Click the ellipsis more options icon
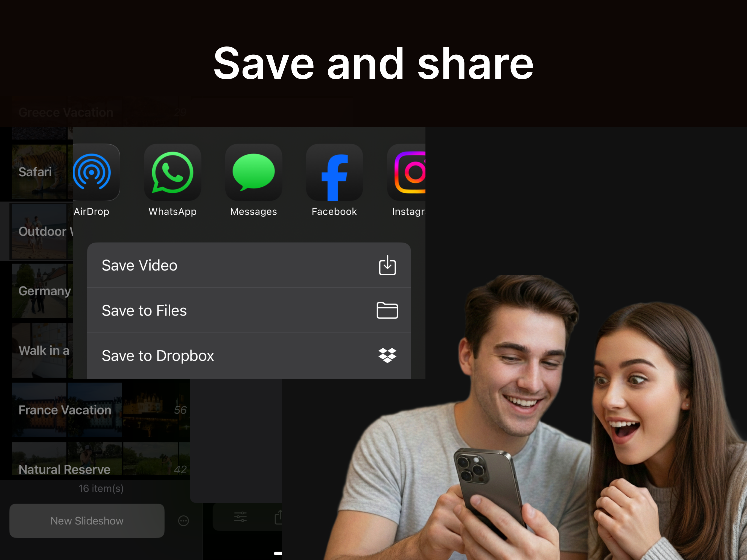Image resolution: width=747 pixels, height=560 pixels. click(x=183, y=521)
